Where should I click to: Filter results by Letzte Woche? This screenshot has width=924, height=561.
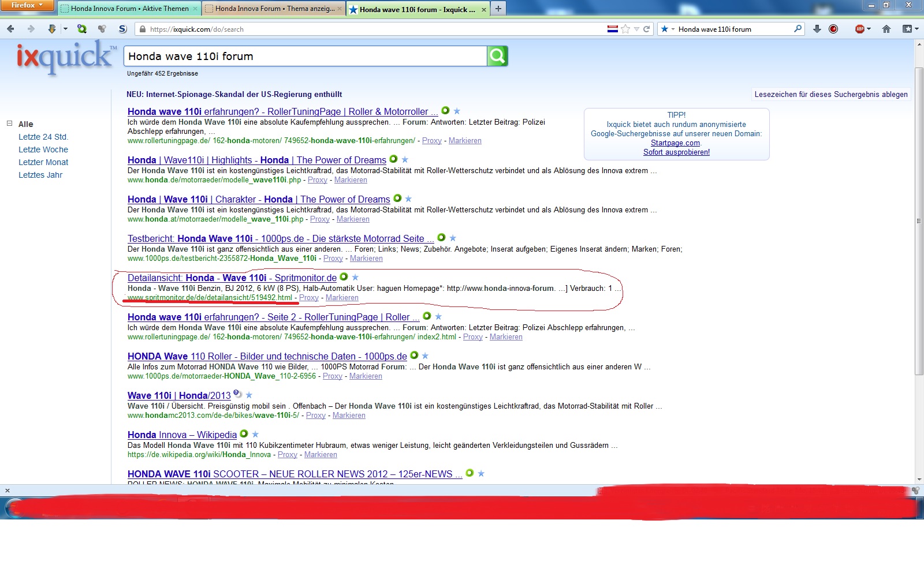(x=43, y=149)
